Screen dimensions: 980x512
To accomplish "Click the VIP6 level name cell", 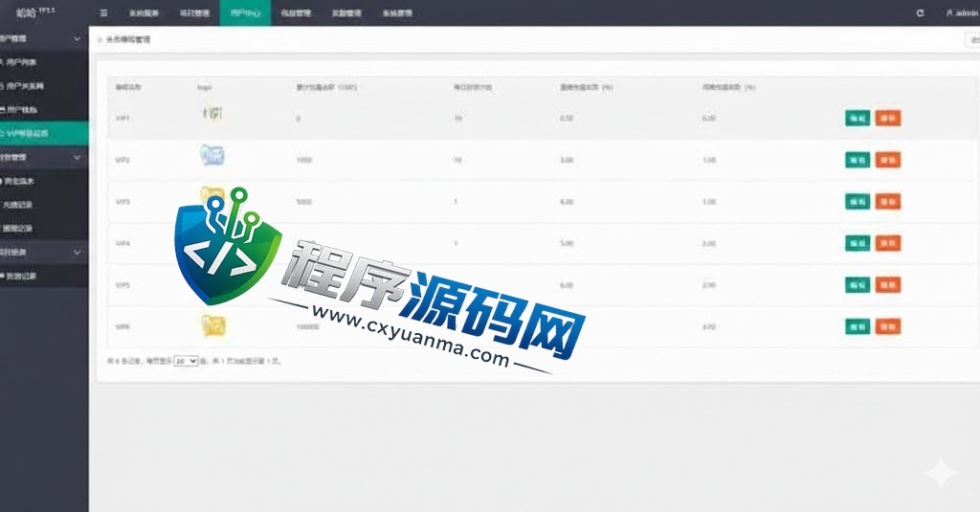I will 122,327.
